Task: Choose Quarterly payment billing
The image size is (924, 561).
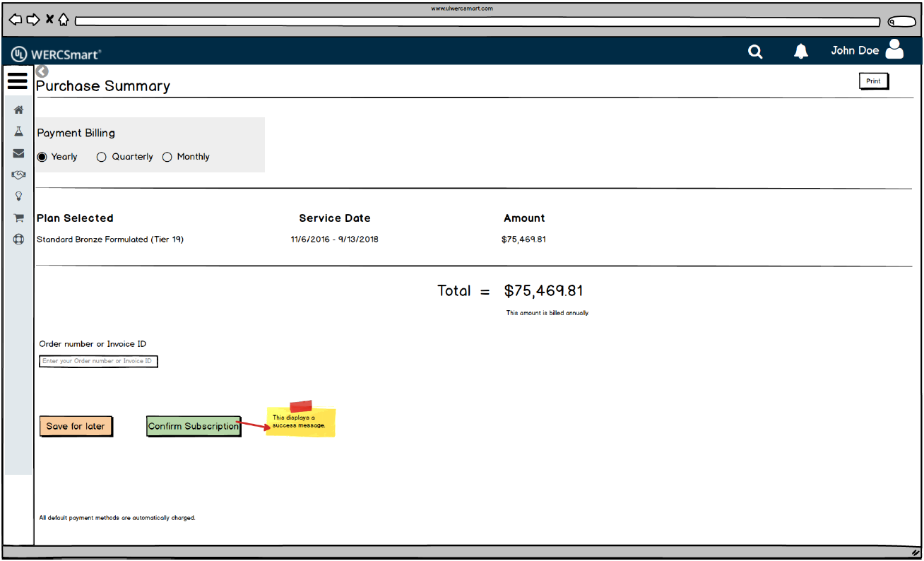Action: 102,157
